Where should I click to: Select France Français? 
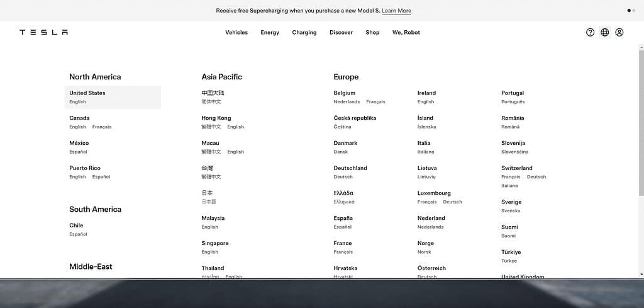point(343,252)
